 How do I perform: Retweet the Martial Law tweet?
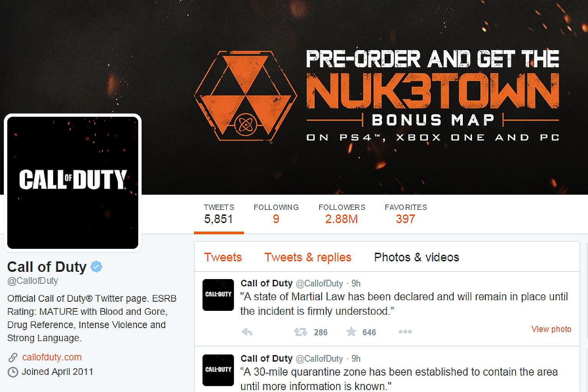click(x=301, y=332)
